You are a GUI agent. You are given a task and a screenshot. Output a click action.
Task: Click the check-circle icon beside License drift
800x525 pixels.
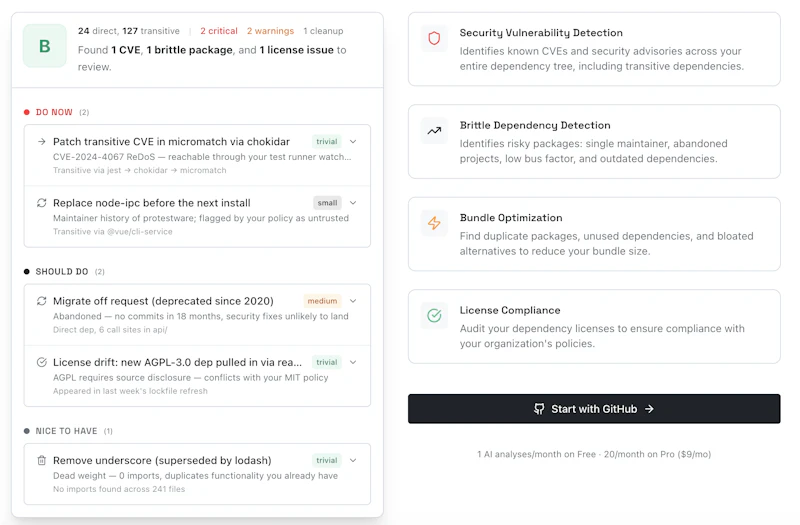pyautogui.click(x=42, y=362)
